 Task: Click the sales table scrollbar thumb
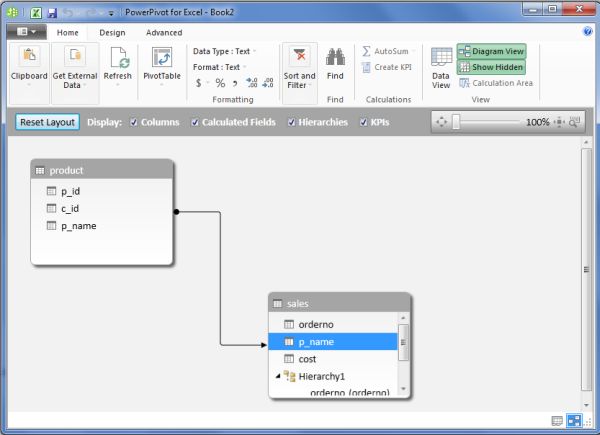click(403, 342)
